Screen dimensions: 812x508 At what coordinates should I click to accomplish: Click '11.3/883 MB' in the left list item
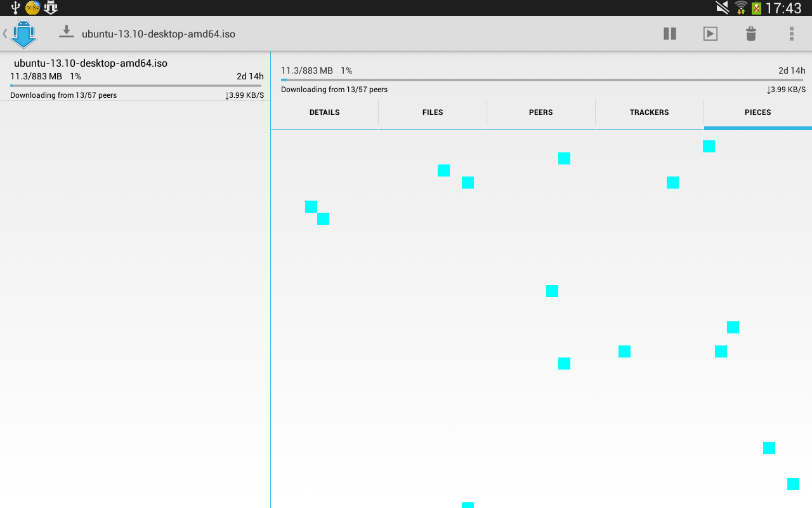tap(36, 76)
